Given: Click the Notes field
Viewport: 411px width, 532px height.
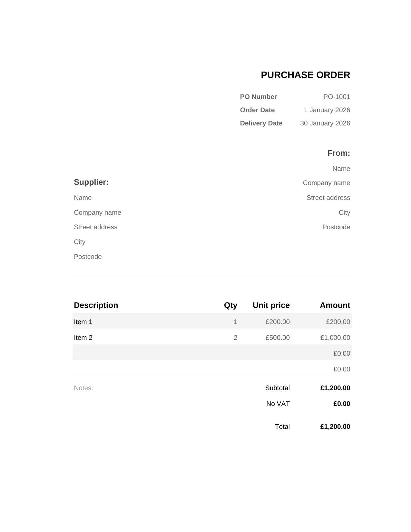Looking at the screenshot, I should point(83,388).
